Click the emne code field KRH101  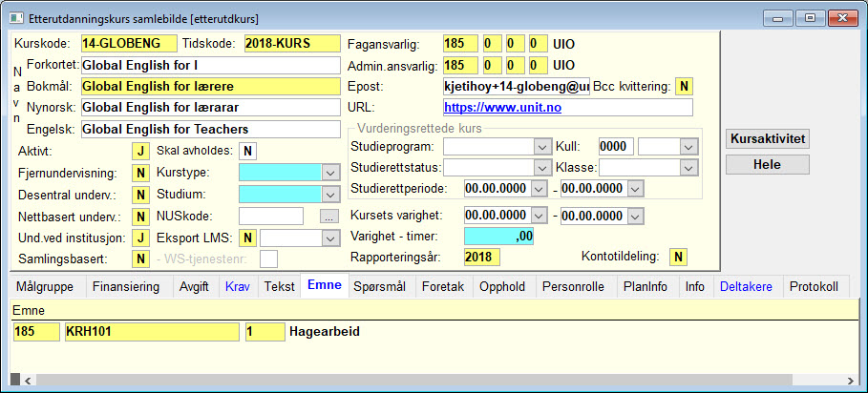(152, 332)
